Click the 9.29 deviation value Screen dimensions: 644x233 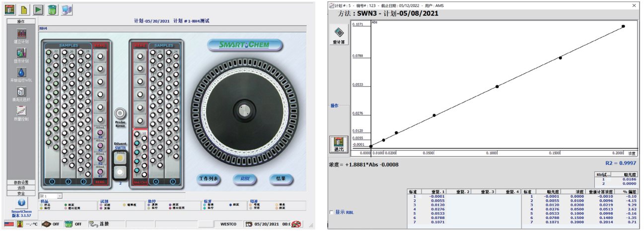[632, 205]
